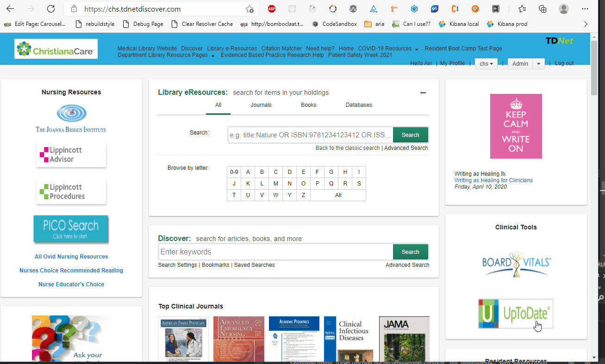Open My Profile link

452,63
